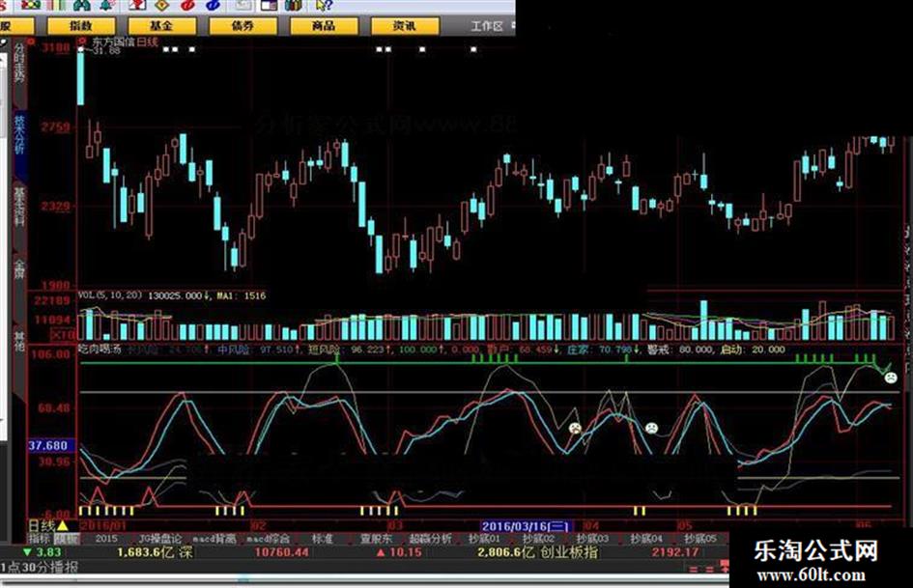The height and width of the screenshot is (588, 913).
Task: Select the 2015 indicator tab
Action: [106, 539]
